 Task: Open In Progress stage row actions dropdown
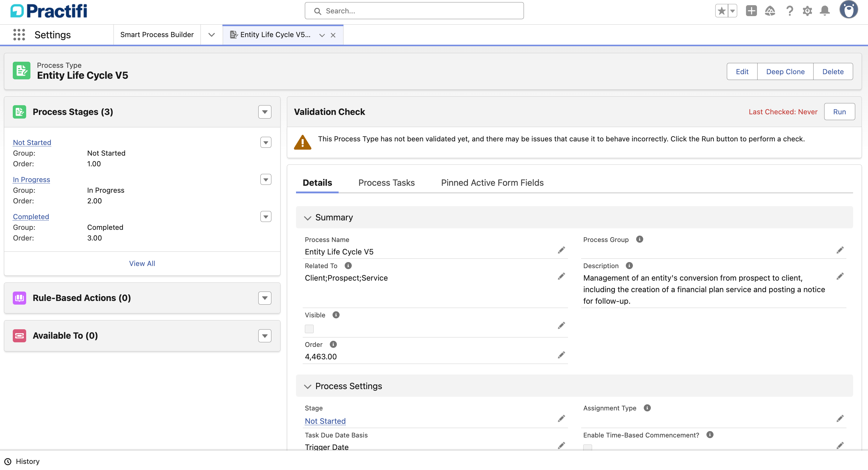pos(266,180)
